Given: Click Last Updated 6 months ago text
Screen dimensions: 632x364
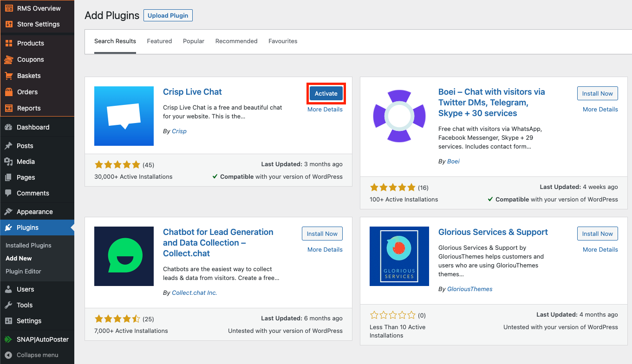Looking at the screenshot, I should pyautogui.click(x=302, y=318).
